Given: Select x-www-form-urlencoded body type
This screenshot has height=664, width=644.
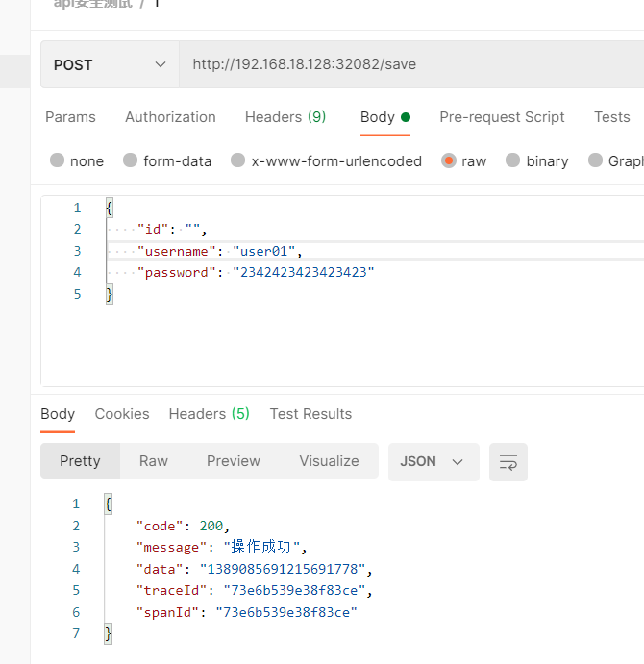Looking at the screenshot, I should point(326,160).
